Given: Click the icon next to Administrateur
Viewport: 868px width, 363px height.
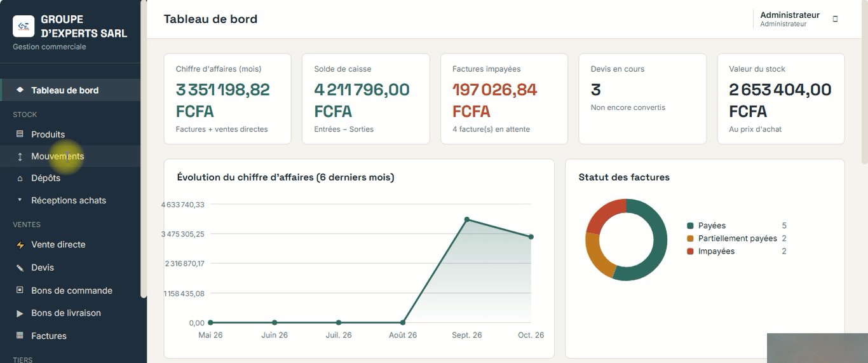Looking at the screenshot, I should (x=835, y=19).
